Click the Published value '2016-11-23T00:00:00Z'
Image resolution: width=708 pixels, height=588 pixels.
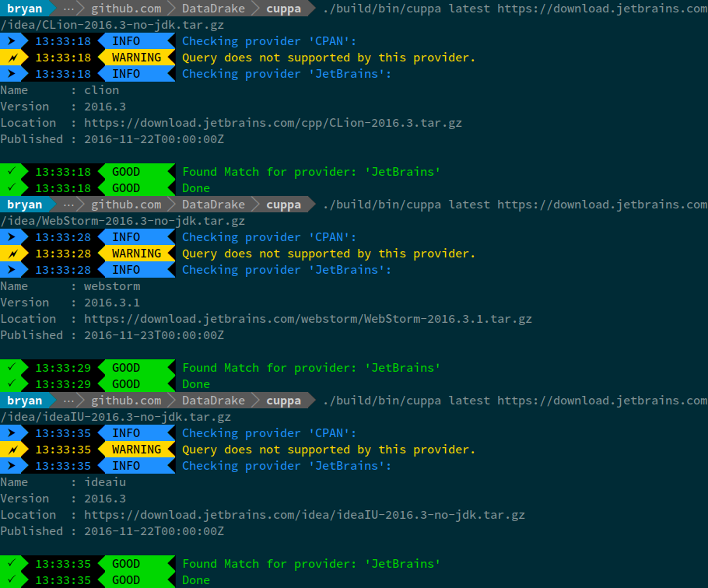pyautogui.click(x=154, y=335)
